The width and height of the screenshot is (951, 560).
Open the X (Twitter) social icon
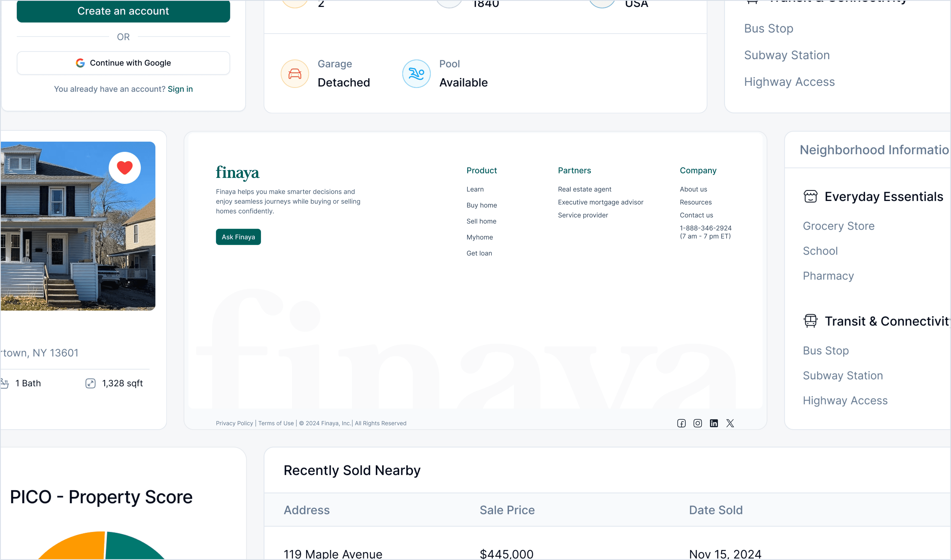730,423
